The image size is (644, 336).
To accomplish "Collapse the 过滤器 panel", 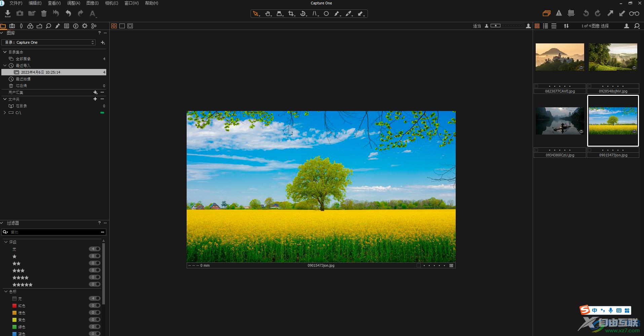I will click(2, 223).
